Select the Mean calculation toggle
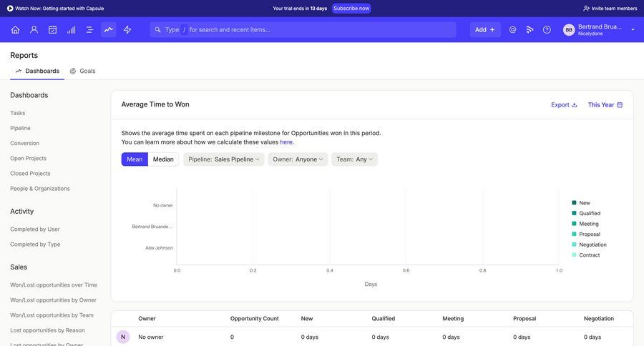Screen dimensions: 644x346 135,159
